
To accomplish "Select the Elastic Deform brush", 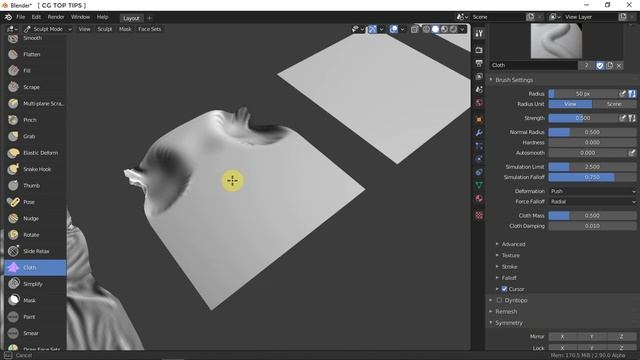I will click(35, 153).
